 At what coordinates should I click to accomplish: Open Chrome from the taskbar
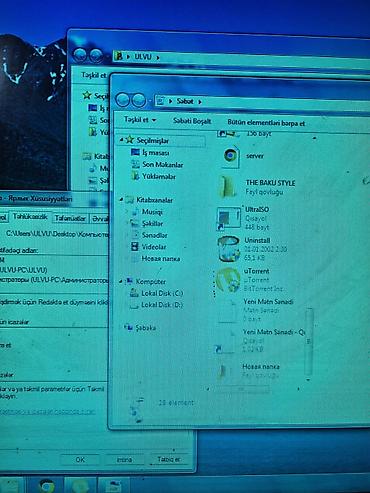[47, 485]
